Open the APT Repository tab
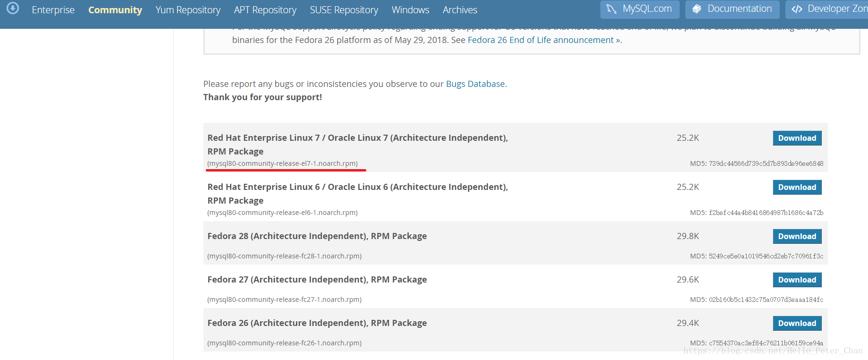Viewport: 868px width, 360px height. [265, 10]
